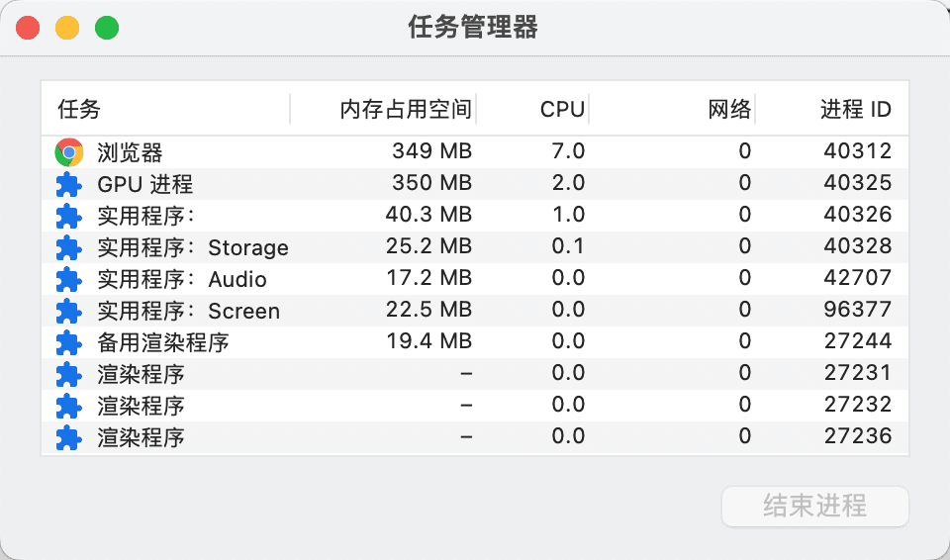This screenshot has height=560, width=950.
Task: Click process ID 40328
Action: [x=857, y=245]
